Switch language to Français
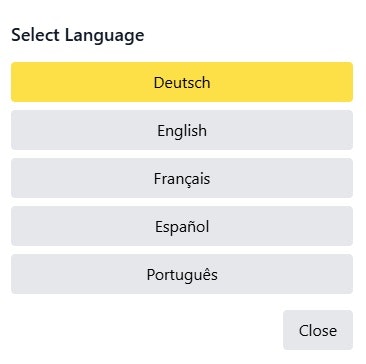This screenshot has width=366, height=364. click(x=182, y=178)
